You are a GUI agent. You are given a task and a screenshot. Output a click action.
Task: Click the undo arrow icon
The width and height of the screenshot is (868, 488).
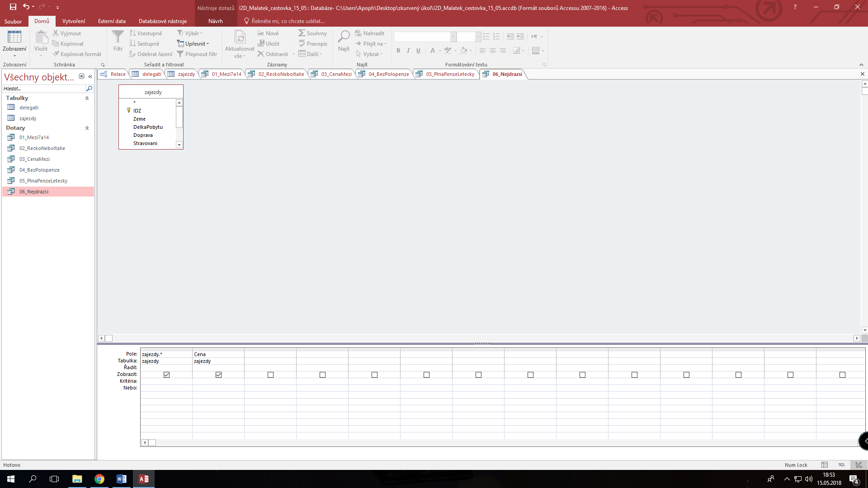(x=26, y=7)
